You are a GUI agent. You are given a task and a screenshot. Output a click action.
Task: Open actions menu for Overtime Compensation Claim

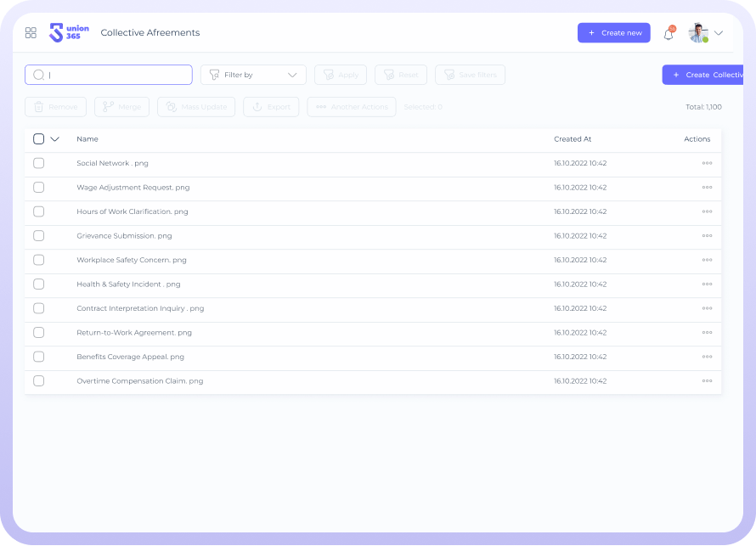click(707, 381)
